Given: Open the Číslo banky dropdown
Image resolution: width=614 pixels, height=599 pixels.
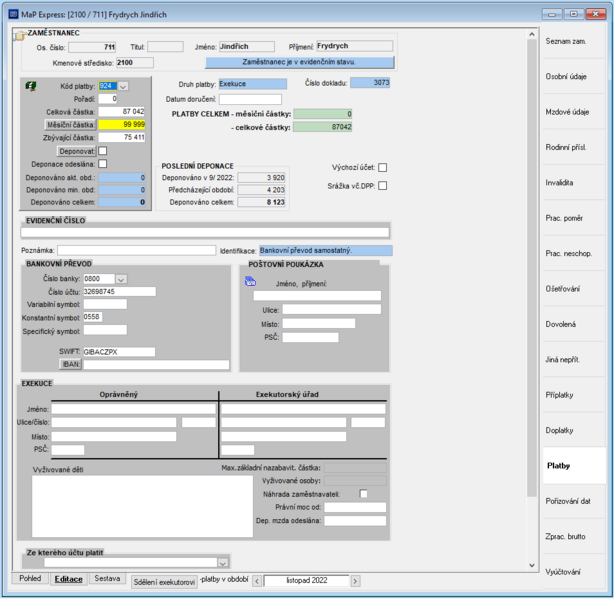Looking at the screenshot, I should [x=121, y=279].
